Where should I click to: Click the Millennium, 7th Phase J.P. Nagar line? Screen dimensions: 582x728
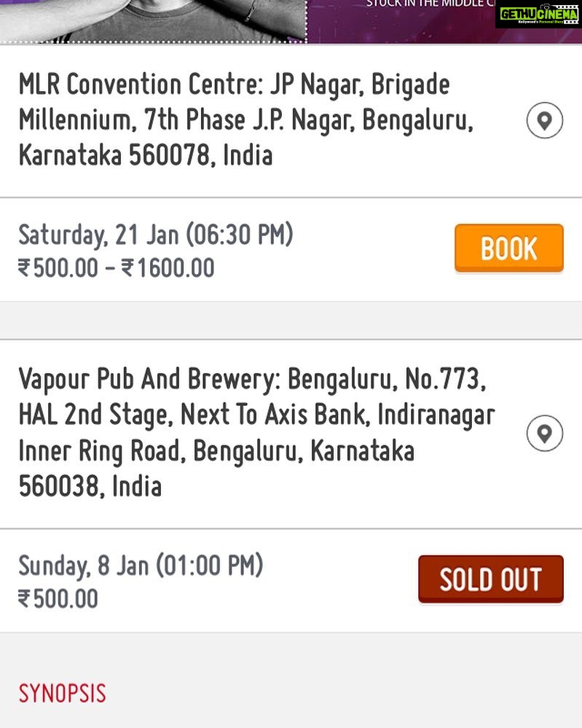(x=246, y=120)
